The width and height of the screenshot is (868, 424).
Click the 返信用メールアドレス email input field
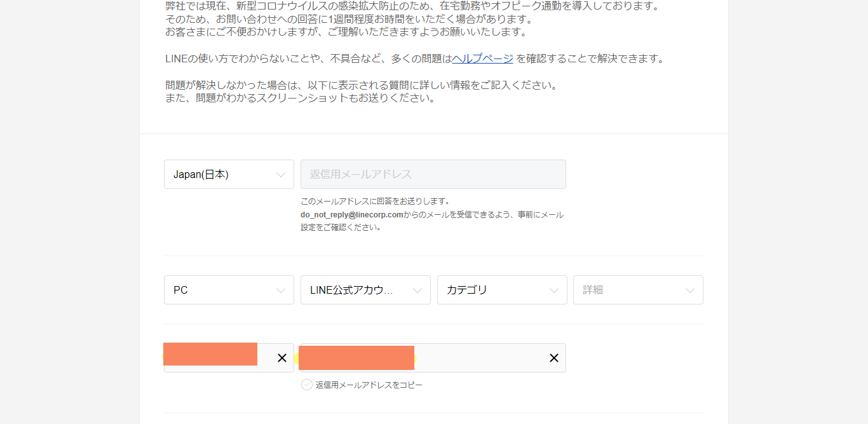[x=433, y=174]
